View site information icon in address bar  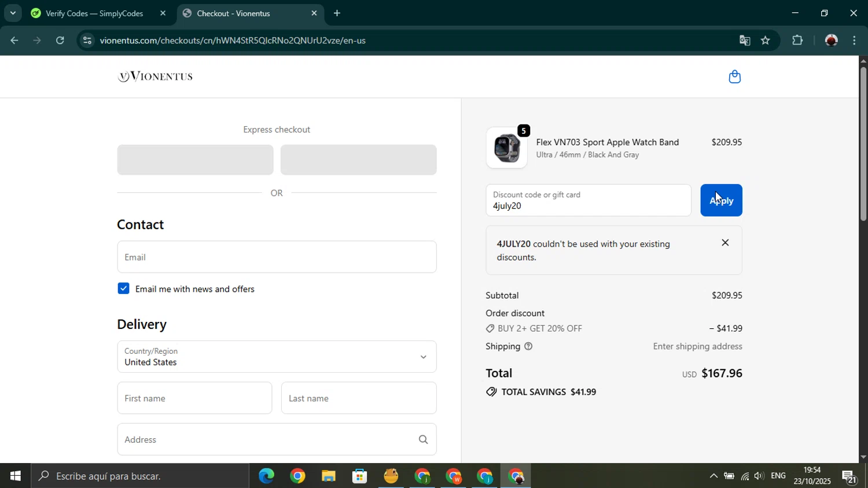click(x=87, y=41)
